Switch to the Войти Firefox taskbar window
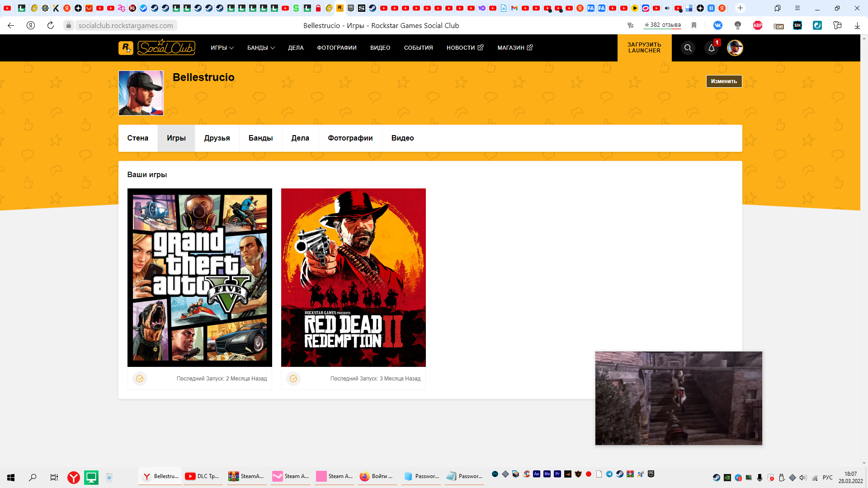The height and width of the screenshot is (488, 868). point(377,476)
